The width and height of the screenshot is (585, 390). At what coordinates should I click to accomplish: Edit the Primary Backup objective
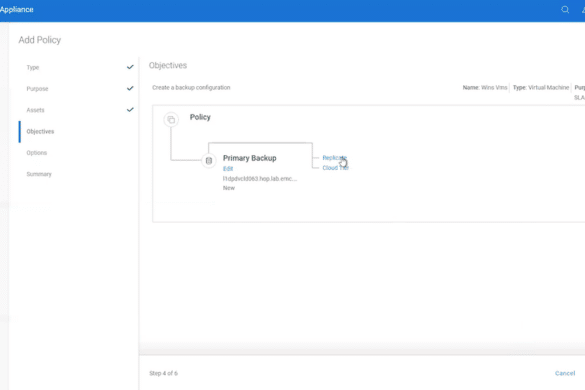tap(228, 169)
